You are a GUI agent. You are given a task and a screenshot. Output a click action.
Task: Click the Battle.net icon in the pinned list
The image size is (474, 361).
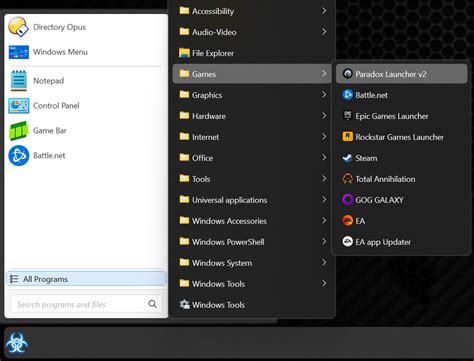(19, 156)
